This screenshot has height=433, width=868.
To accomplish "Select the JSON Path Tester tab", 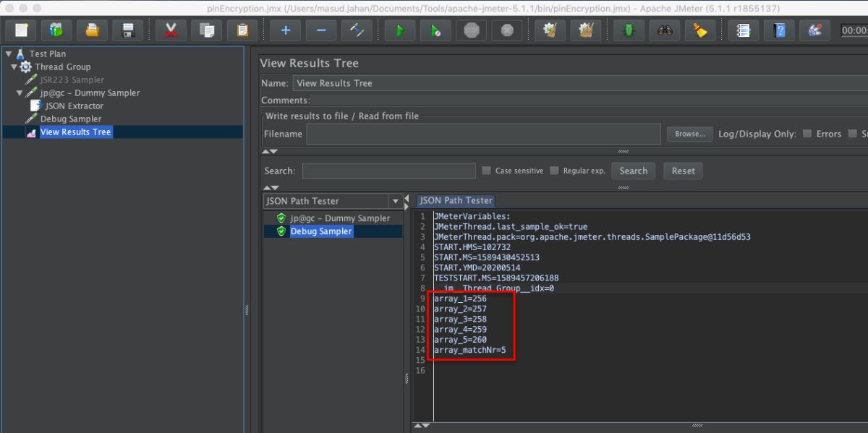I will click(x=456, y=200).
